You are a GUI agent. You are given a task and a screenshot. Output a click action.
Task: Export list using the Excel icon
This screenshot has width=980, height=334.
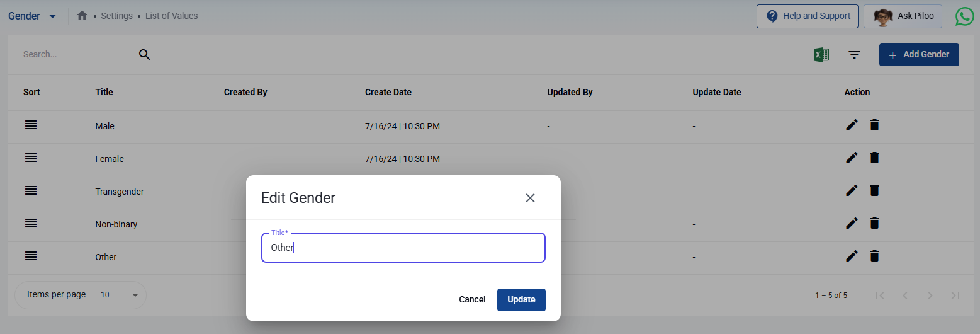coord(821,55)
